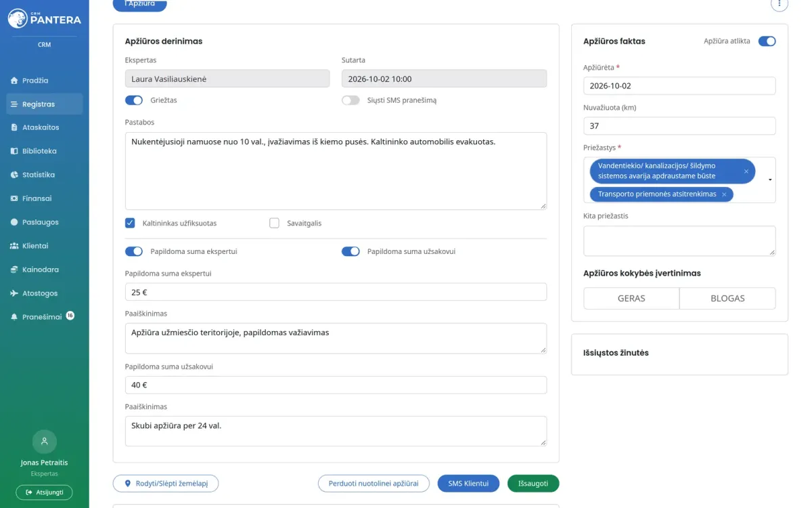The width and height of the screenshot is (812, 508).
Task: Remove the Vandentiekio/kanalizacijos reason tag
Action: pyautogui.click(x=746, y=171)
